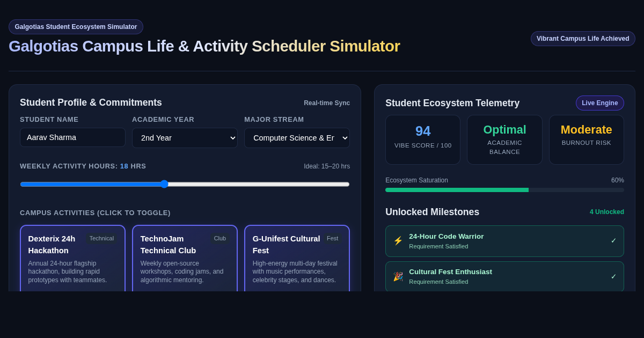644x338 pixels.
Task: Click the Student Ecosystem Telemetry heading
Action: (452, 103)
